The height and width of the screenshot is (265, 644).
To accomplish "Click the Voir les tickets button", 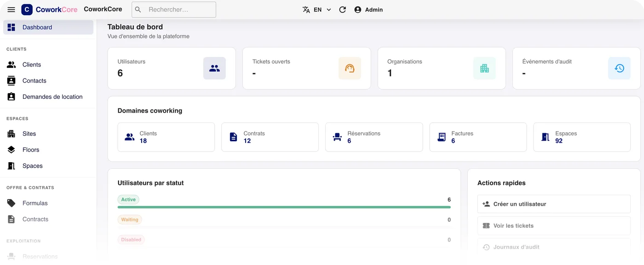I will (554, 226).
